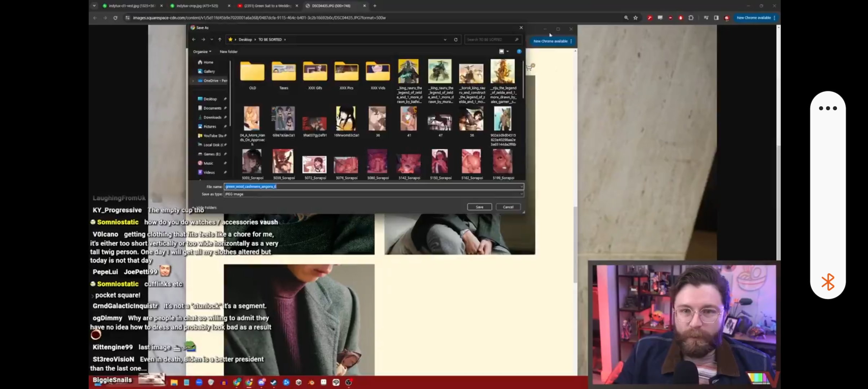The width and height of the screenshot is (868, 389).
Task: Reload the page in Chrome
Action: (x=115, y=18)
